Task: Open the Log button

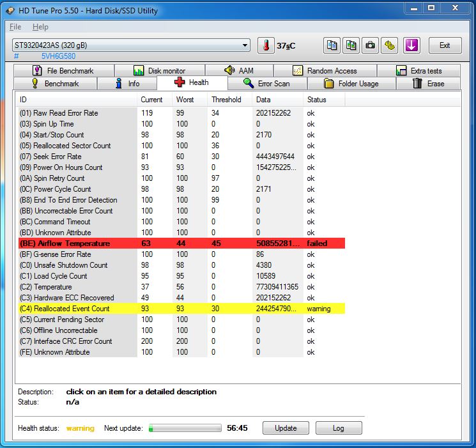Action: (339, 428)
